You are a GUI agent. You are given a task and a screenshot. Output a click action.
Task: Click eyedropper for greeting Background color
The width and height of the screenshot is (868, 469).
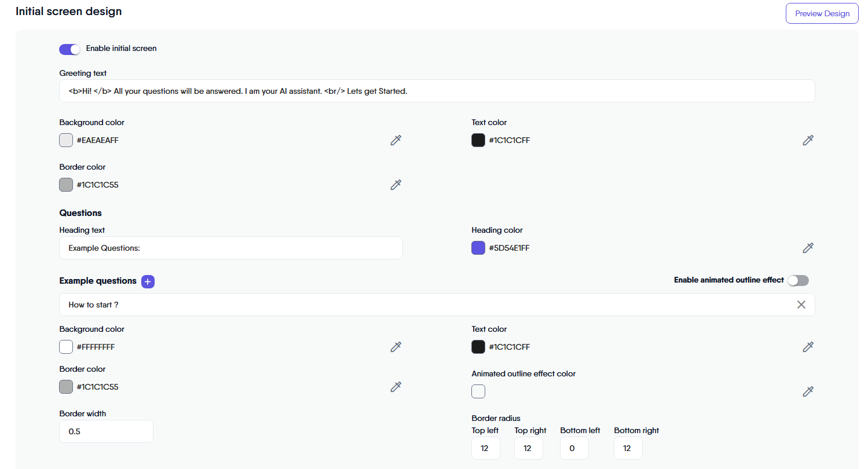(x=396, y=140)
